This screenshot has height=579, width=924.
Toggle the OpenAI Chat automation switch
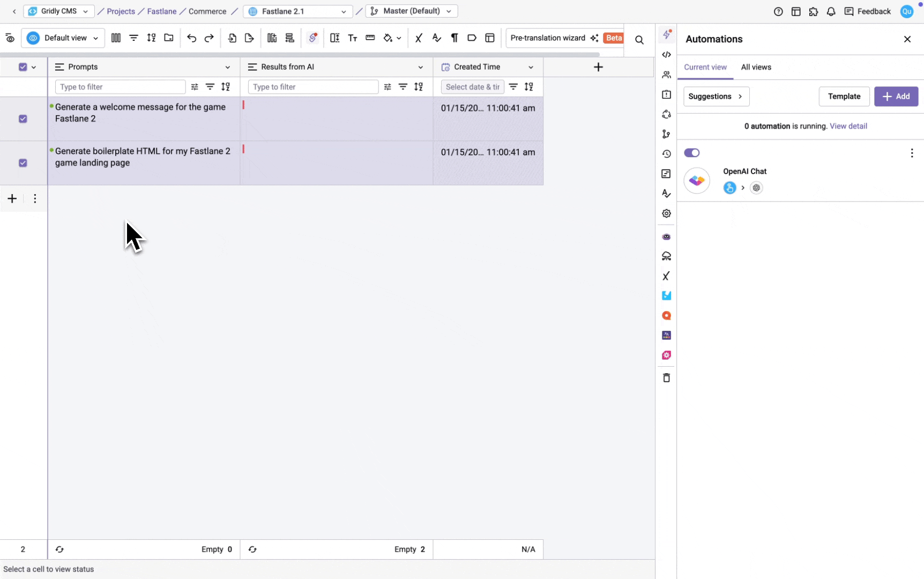click(x=691, y=153)
